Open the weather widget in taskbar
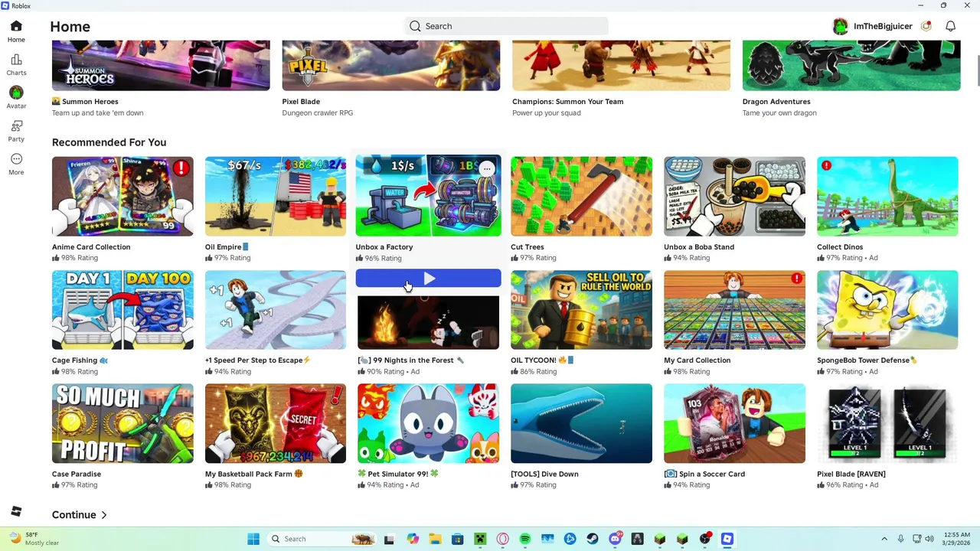The height and width of the screenshot is (551, 980). tap(32, 539)
